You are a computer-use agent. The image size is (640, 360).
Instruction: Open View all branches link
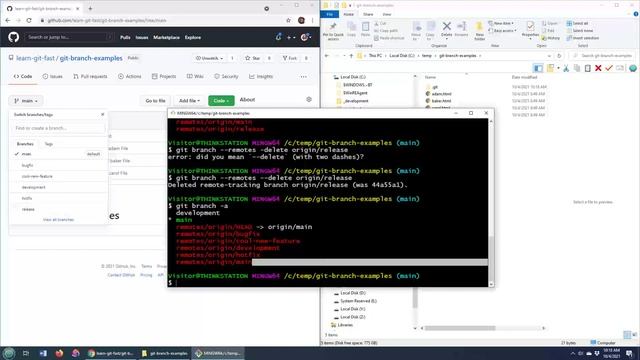[58, 220]
